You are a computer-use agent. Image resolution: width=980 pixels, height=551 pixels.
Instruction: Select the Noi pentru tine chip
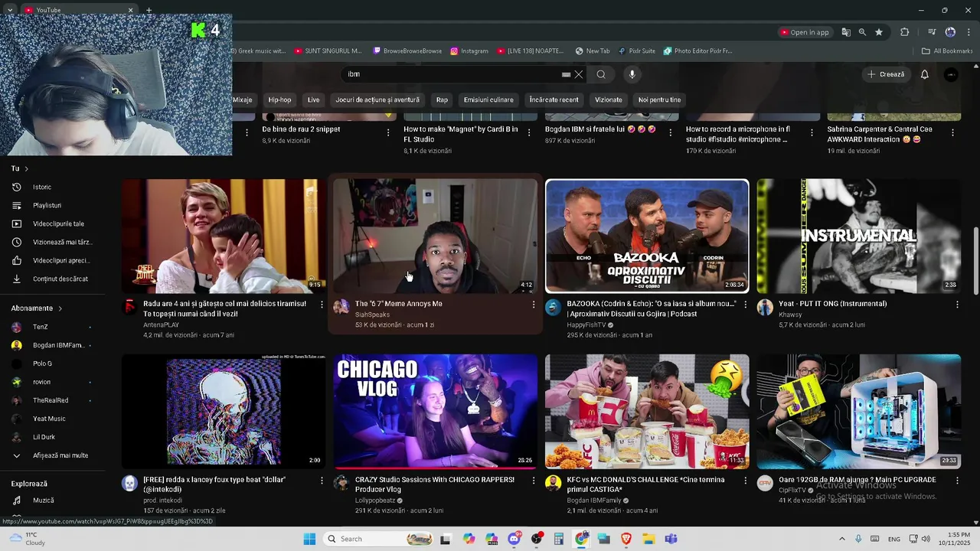(x=659, y=99)
